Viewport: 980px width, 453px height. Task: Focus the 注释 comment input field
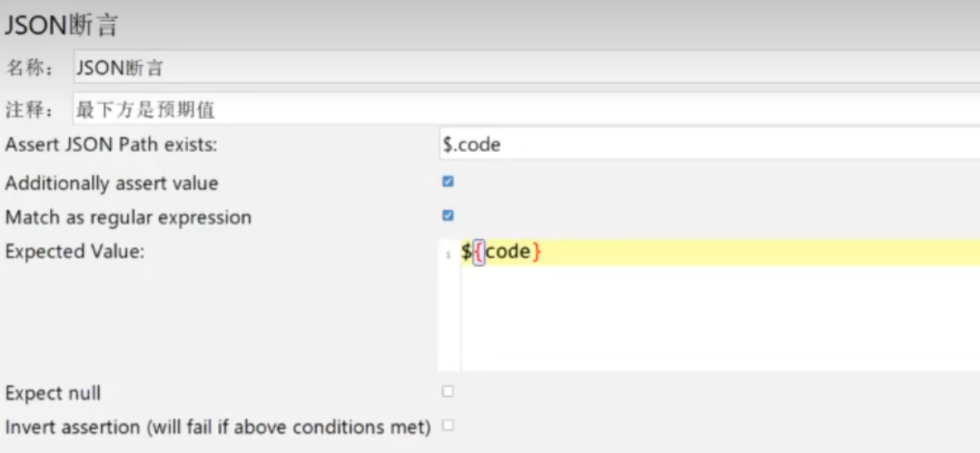(523, 109)
